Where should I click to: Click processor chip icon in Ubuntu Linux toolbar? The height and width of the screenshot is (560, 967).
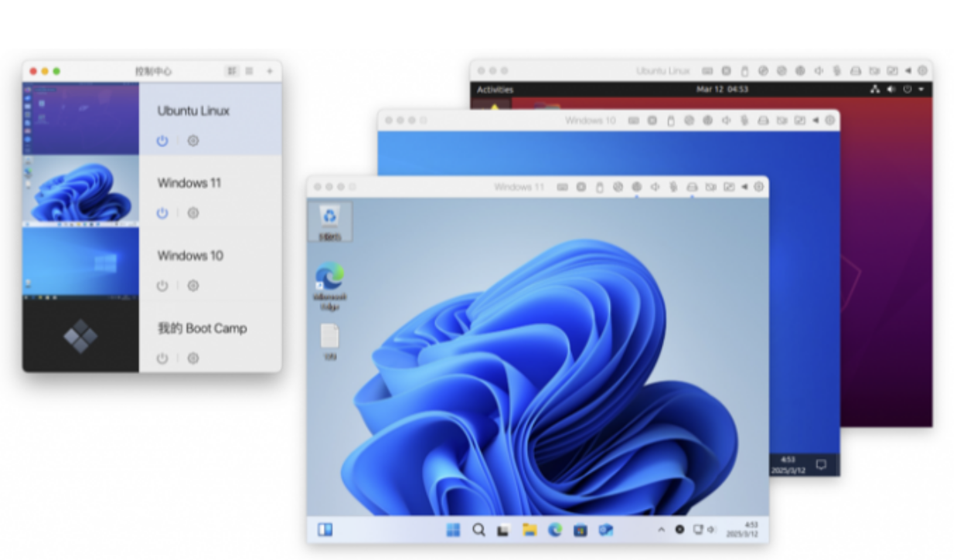click(726, 70)
